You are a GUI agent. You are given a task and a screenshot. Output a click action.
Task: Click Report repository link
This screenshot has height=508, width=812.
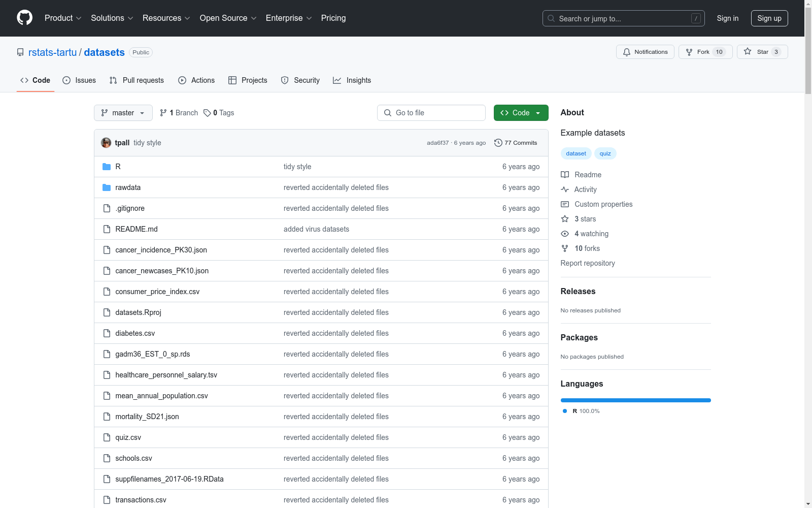[x=588, y=263]
